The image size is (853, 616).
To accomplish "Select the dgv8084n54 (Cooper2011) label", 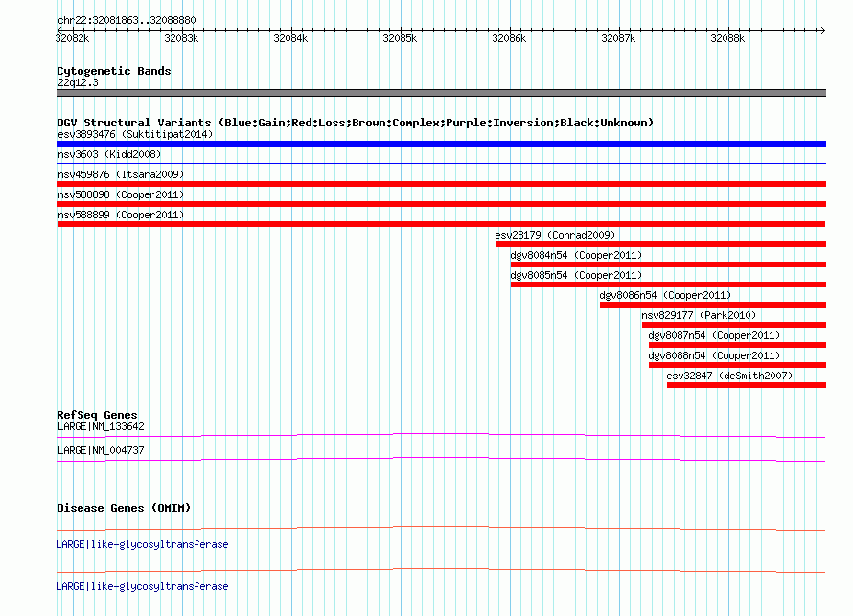I will pyautogui.click(x=576, y=255).
